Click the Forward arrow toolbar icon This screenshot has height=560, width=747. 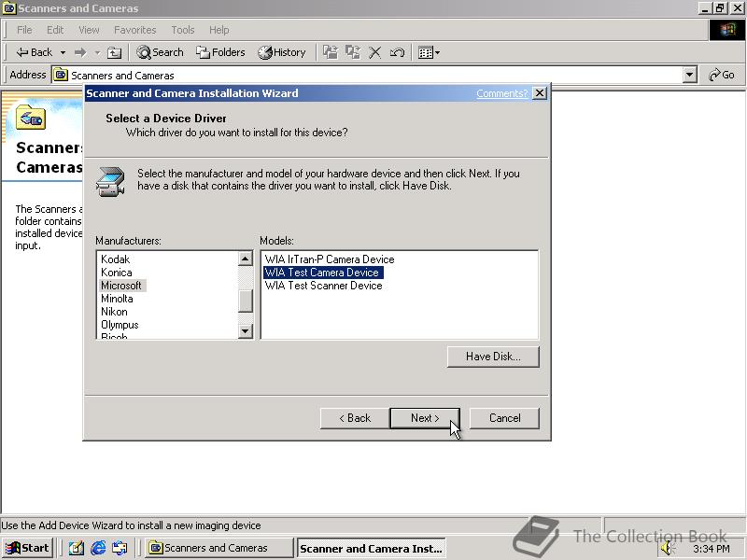[80, 52]
